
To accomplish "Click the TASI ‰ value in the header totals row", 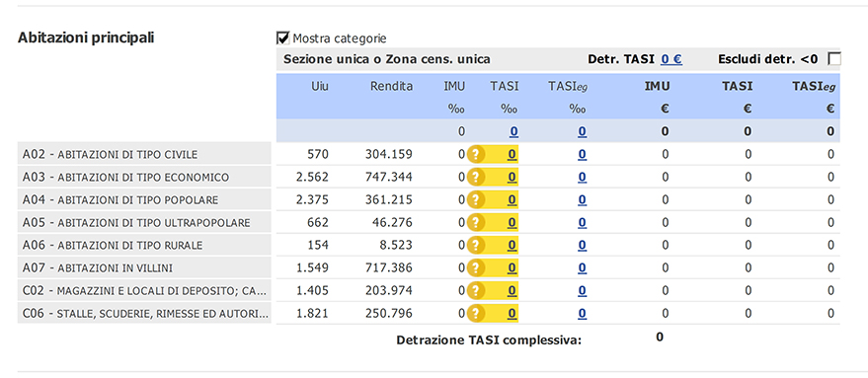I will coord(513,131).
